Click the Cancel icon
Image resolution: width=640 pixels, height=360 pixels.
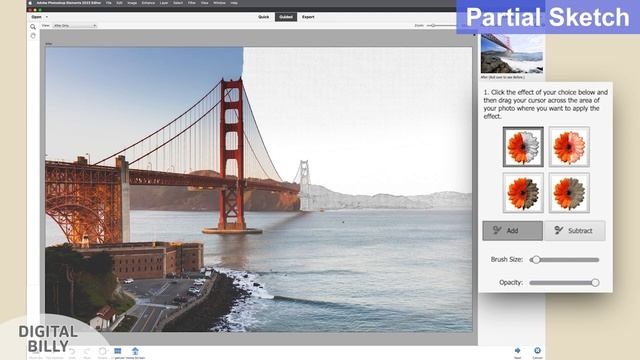coord(538,352)
